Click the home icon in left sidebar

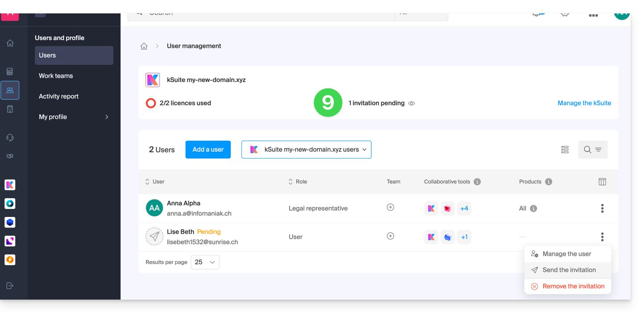click(x=10, y=43)
